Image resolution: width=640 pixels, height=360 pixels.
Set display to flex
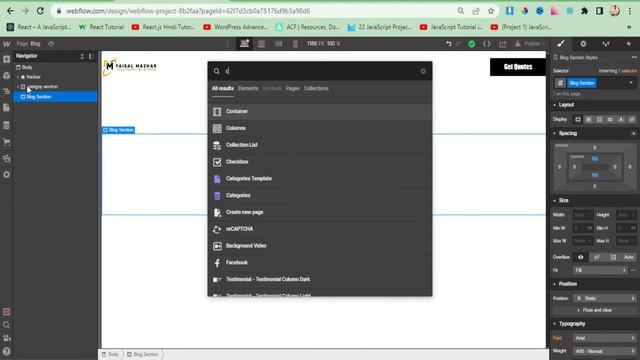(x=589, y=120)
